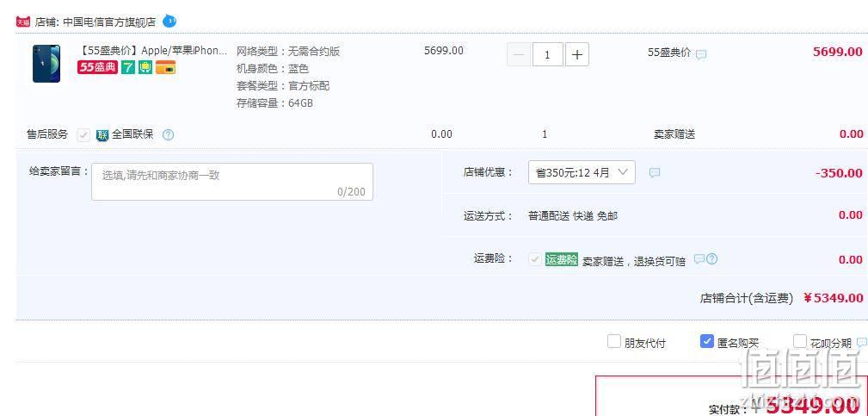The width and height of the screenshot is (868, 416).
Task: Click the green 运费险 label badge
Action: pos(562,259)
